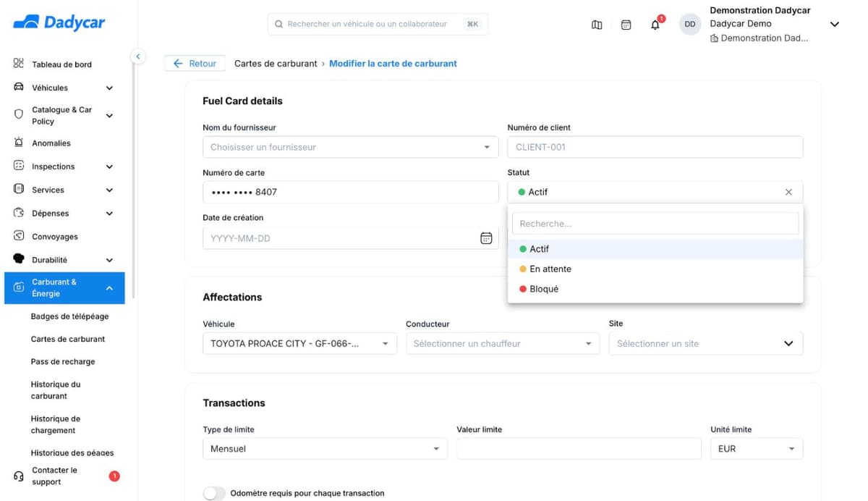Follow Cartes de carburant breadcrumb
This screenshot has width=868, height=501.
(276, 64)
